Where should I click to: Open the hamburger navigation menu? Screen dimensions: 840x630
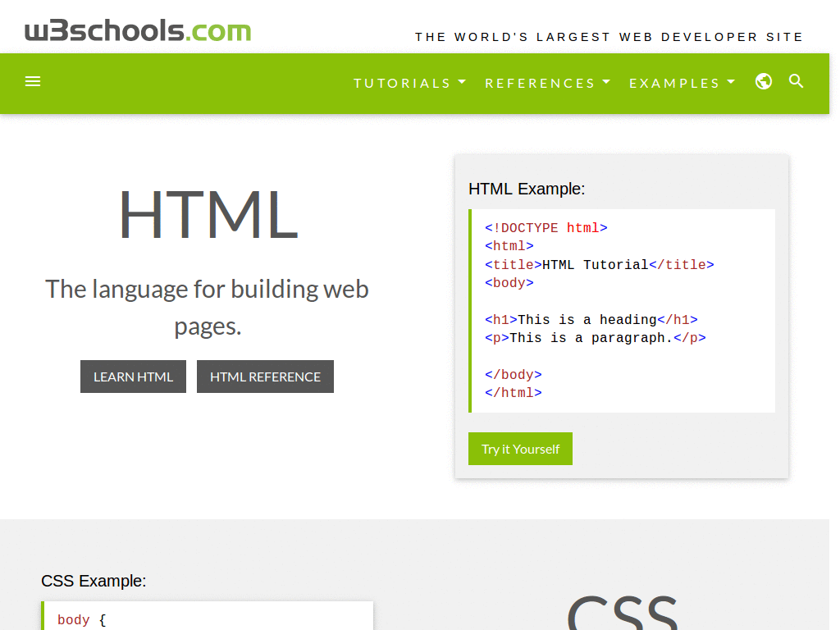coord(33,80)
